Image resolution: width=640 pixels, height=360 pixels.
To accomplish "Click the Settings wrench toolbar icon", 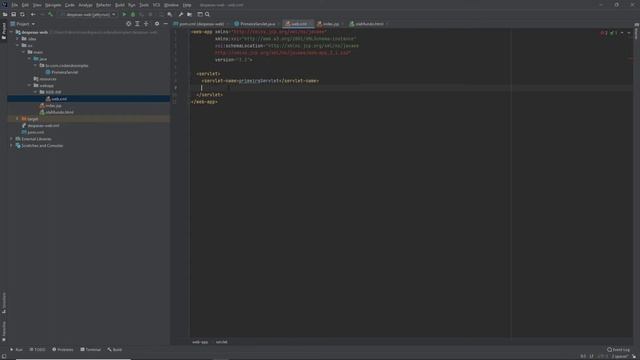I will [181, 14].
